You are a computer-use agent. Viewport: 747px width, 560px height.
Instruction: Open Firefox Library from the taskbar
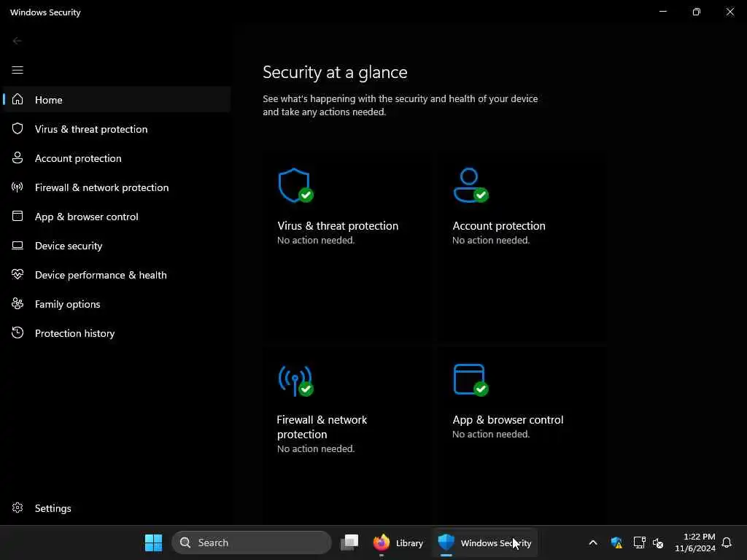(398, 542)
